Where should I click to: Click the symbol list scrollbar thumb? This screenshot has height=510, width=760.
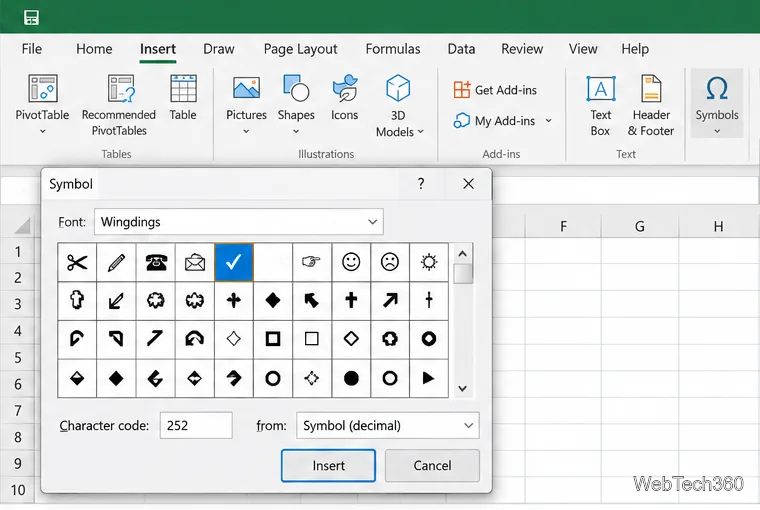click(x=463, y=273)
